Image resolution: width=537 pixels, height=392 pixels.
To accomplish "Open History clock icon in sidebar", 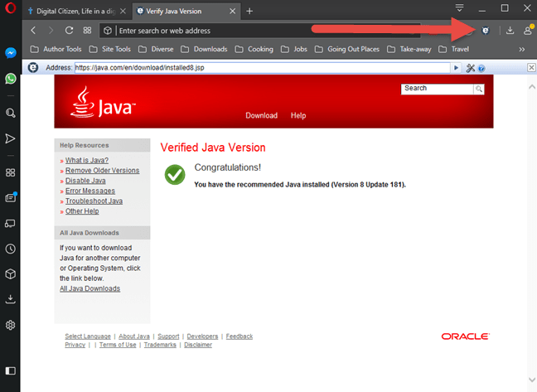I will [x=10, y=249].
